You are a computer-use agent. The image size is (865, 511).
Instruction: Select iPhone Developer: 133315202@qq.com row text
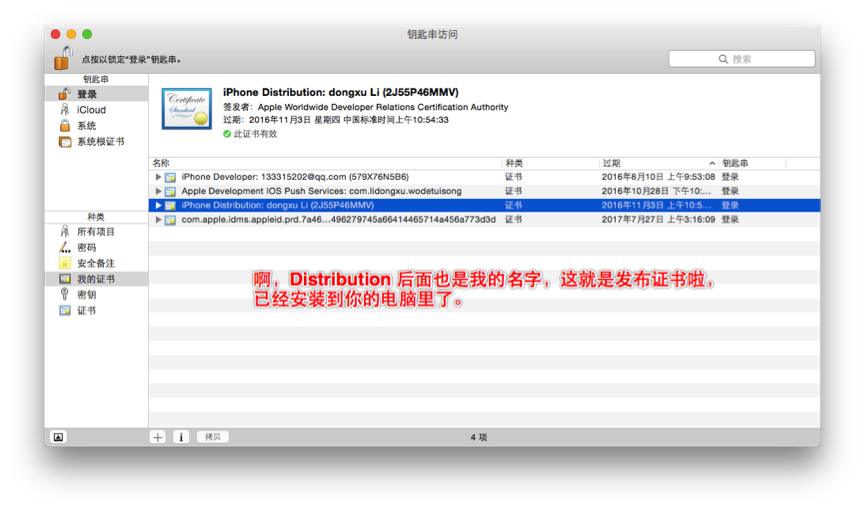pos(295,177)
